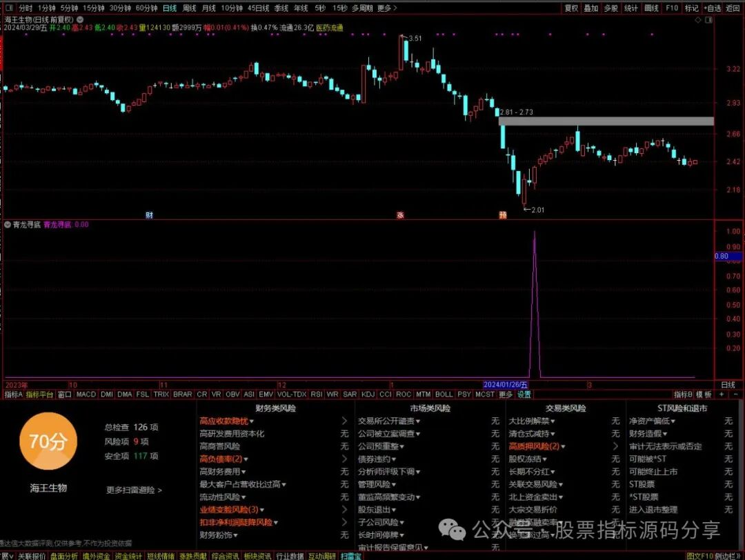Viewport: 745px width, 560px height.
Task: Click 图文F10 in status bar
Action: click(700, 556)
